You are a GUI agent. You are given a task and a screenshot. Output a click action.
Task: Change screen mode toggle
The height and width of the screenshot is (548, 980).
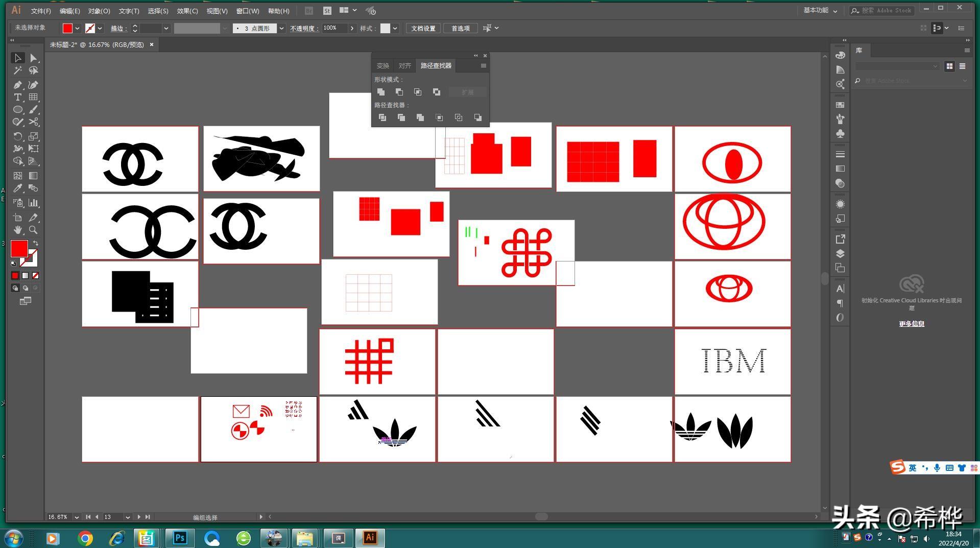tap(25, 301)
